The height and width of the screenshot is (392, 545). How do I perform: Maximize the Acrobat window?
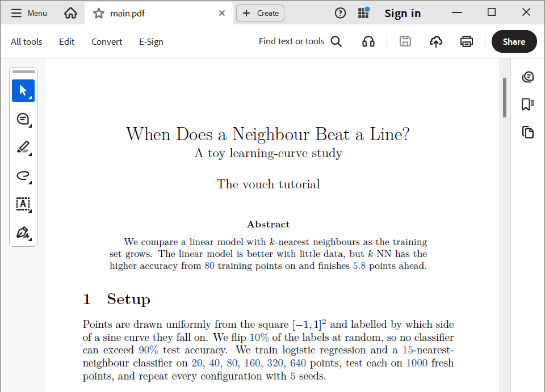(x=492, y=12)
